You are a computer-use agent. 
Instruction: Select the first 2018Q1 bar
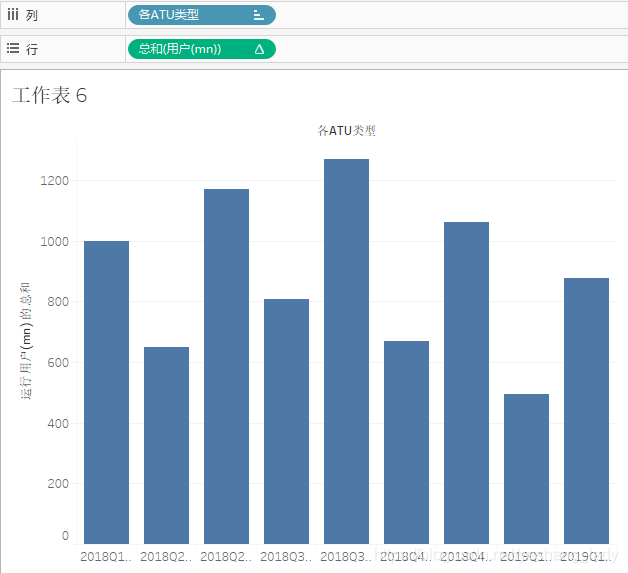tap(107, 392)
